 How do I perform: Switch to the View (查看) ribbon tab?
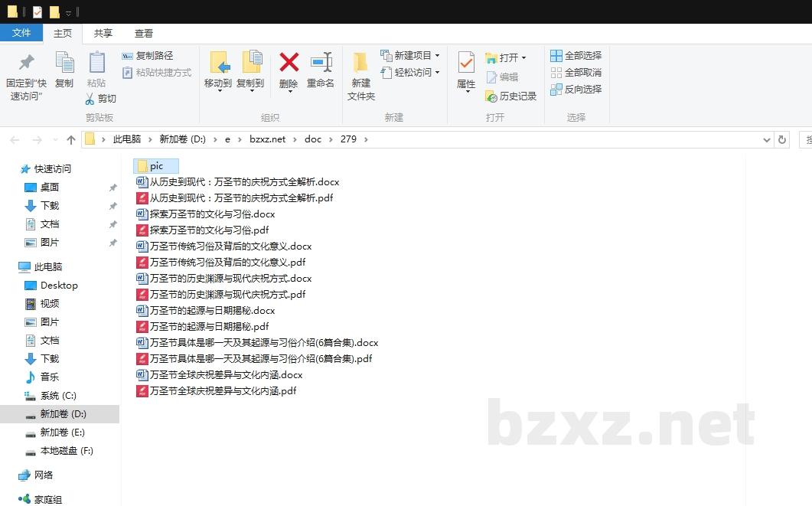point(144,34)
